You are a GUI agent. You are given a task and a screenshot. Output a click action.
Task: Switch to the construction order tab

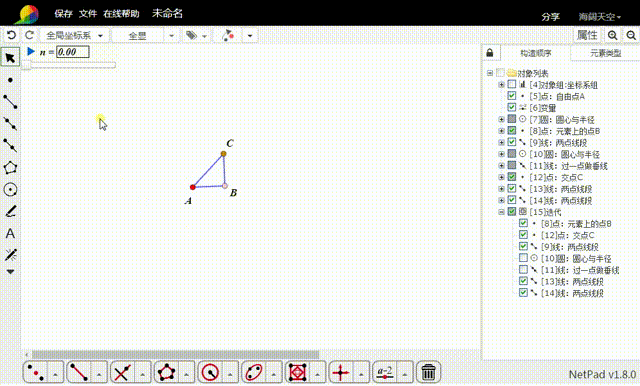pos(536,53)
